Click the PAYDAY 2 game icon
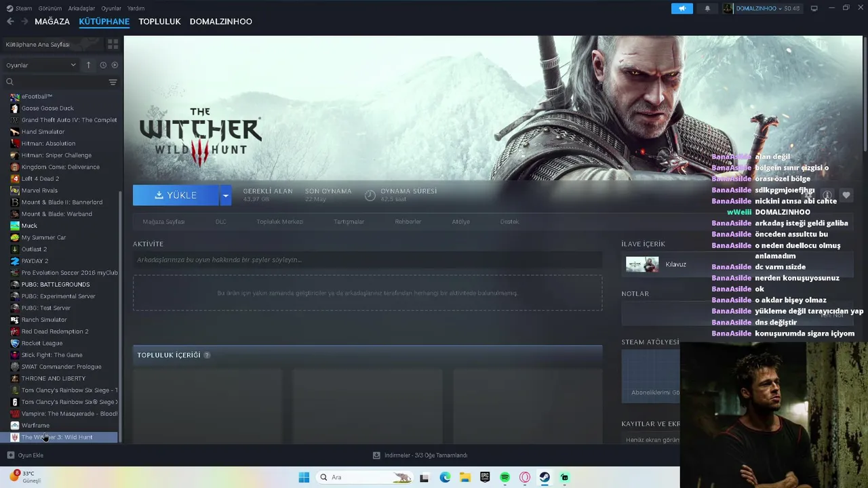 pyautogui.click(x=15, y=261)
